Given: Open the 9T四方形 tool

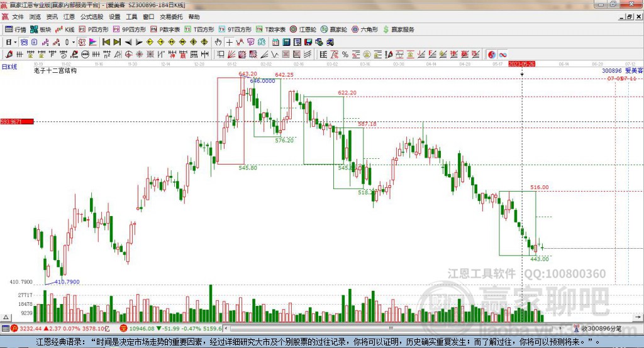Looking at the screenshot, I should [x=235, y=30].
